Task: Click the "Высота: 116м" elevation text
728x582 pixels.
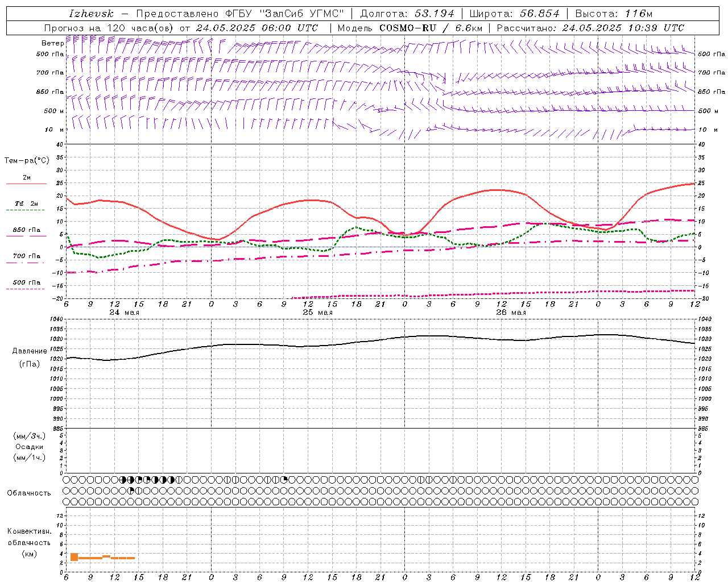Action: [614, 14]
